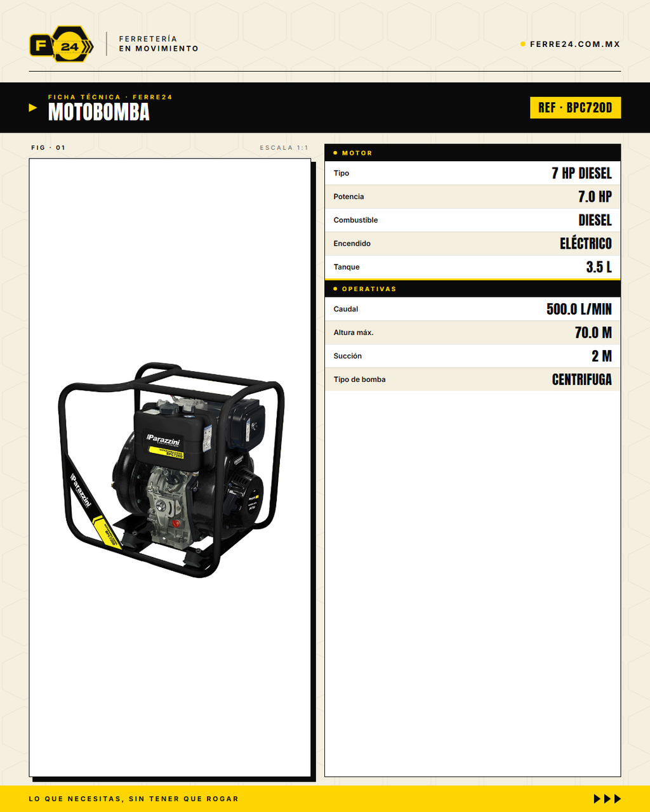The width and height of the screenshot is (650, 812).
Task: Click the 'ESCALA 1:1' caption
Action: click(284, 148)
